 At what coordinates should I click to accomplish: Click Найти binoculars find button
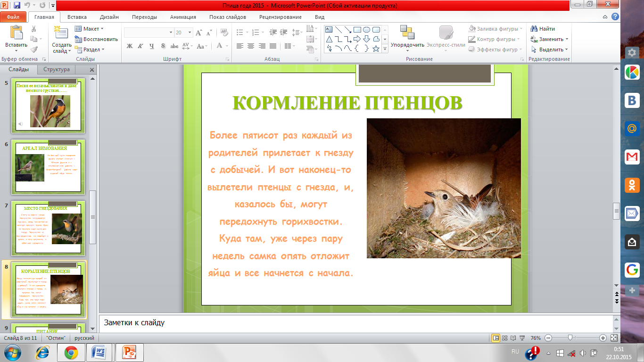[544, 29]
